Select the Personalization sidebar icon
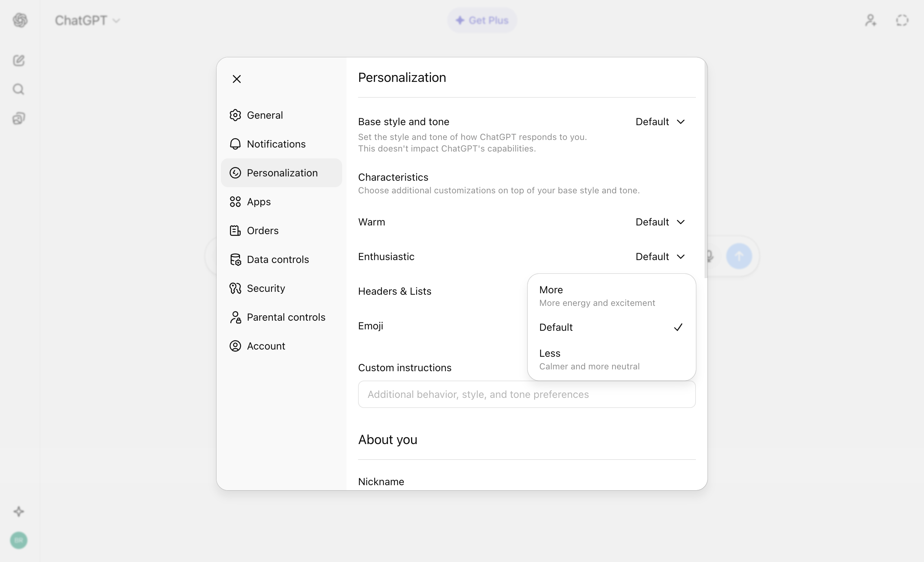This screenshot has height=562, width=924. [x=235, y=173]
